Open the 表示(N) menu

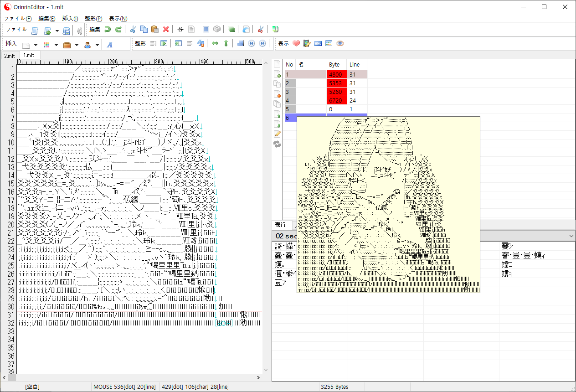[x=118, y=19]
